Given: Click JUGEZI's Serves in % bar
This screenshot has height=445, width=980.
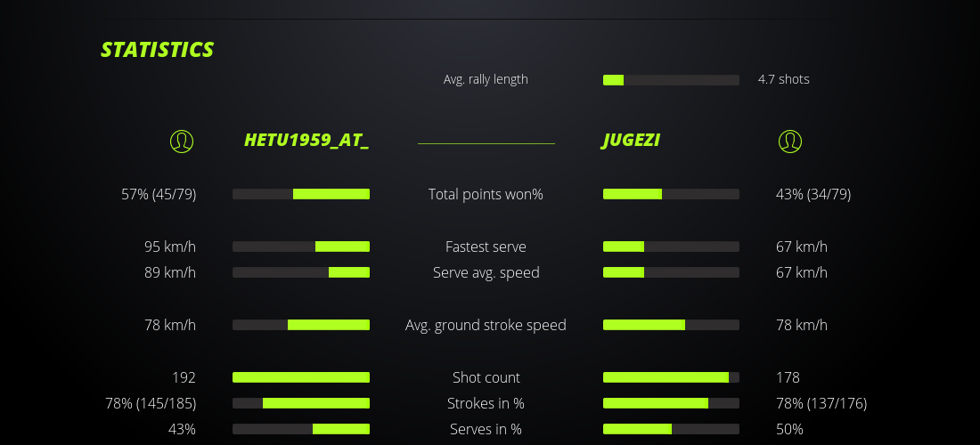Looking at the screenshot, I should [x=671, y=429].
